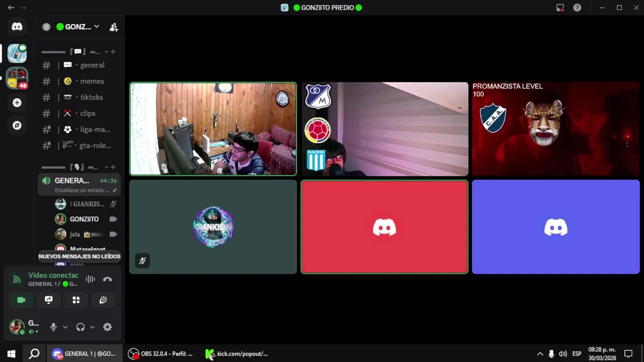Screen dimensions: 644x362
Task: Switch to Discord GENERAL 1 taskbar item
Action: click(x=85, y=354)
